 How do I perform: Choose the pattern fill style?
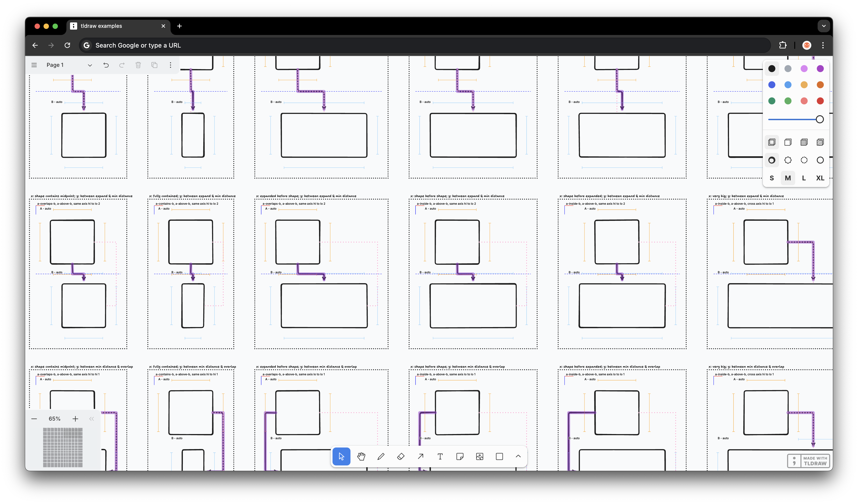820,142
